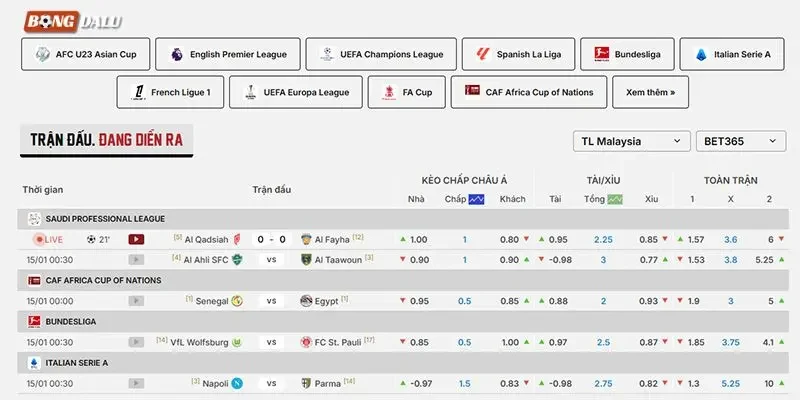Click the 0 - 0 live score box
Screen dimensions: 800x400
271,239
